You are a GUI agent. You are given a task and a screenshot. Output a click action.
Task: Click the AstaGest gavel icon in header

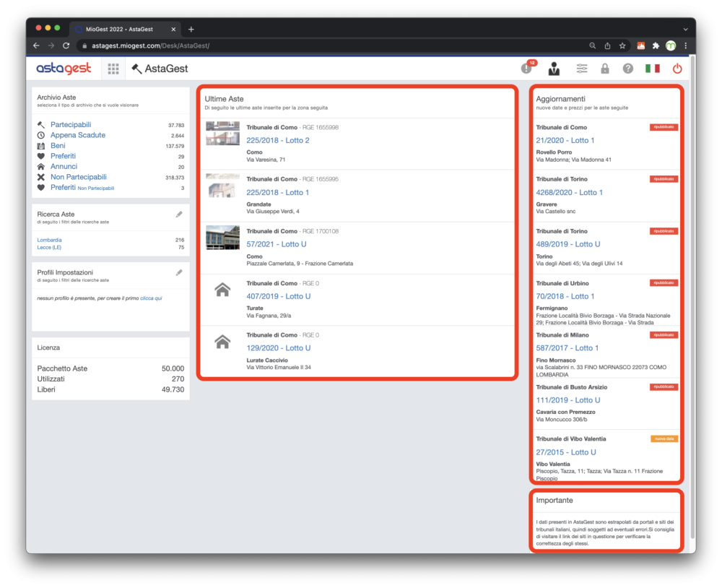pyautogui.click(x=136, y=69)
